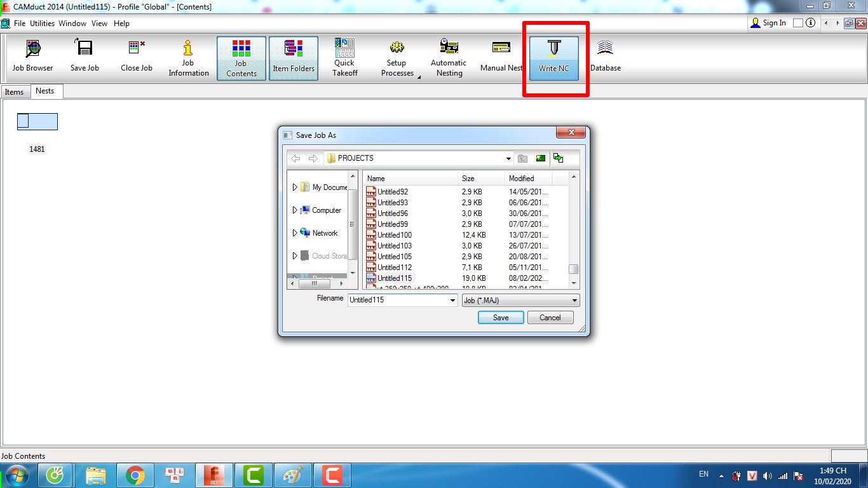868x488 pixels.
Task: Open the Utilities menu
Action: [43, 24]
